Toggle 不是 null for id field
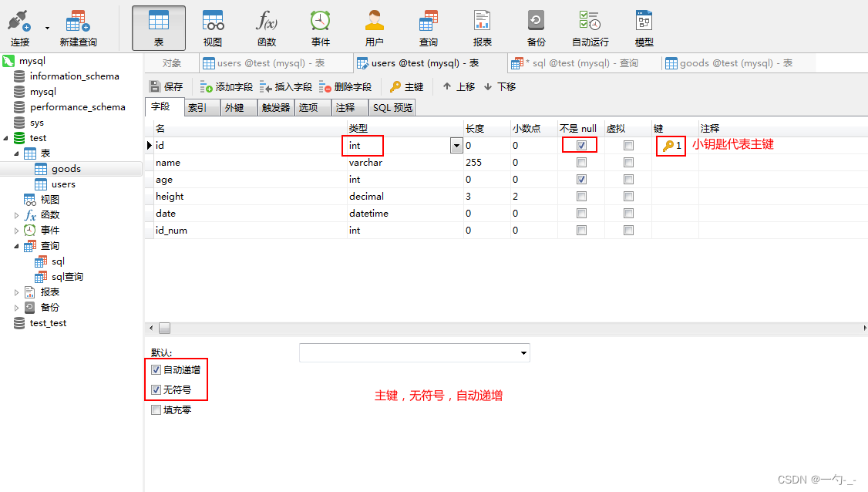 point(581,145)
